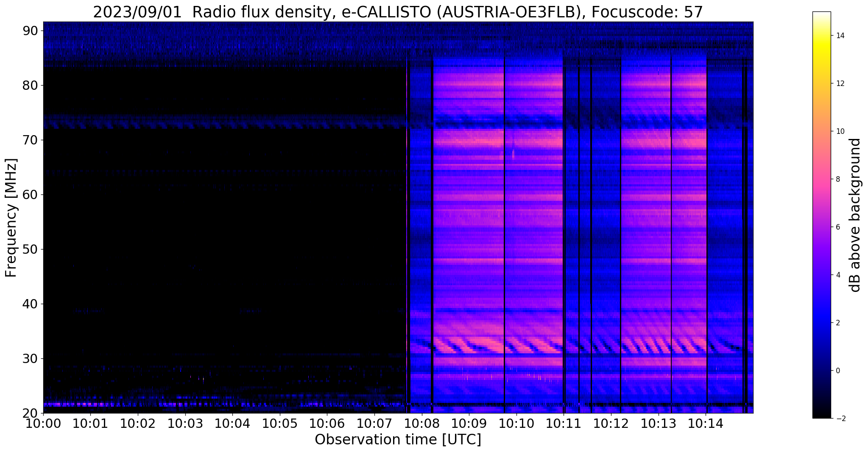
Task: Click the colorbar tick label '8'
Action: [x=837, y=179]
